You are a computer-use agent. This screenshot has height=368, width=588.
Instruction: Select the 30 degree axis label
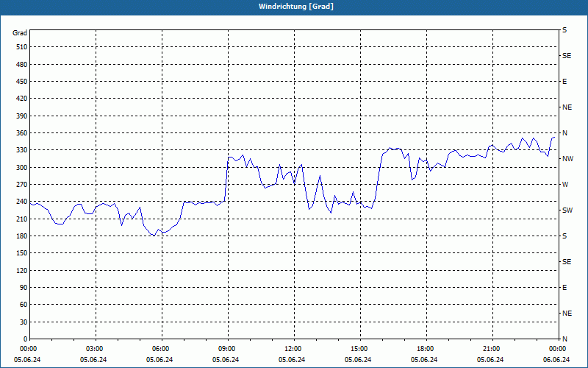tap(24, 322)
